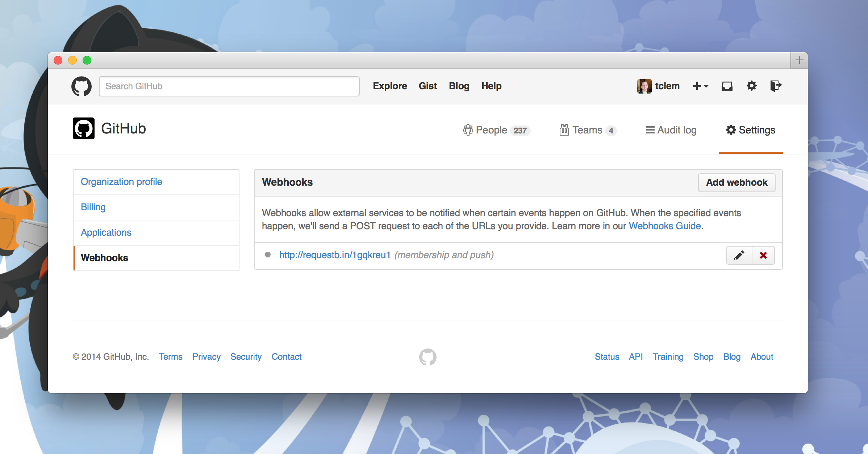Open Explore in the top navigation

(x=390, y=86)
